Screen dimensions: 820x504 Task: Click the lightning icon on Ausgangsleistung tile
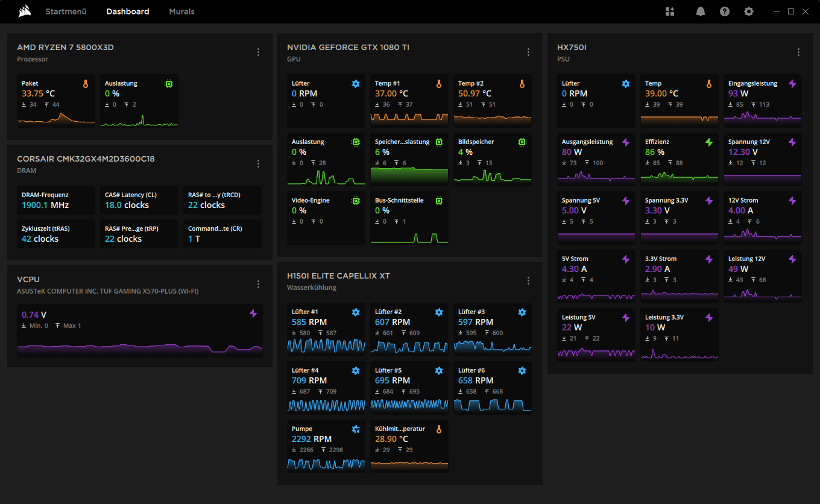pyautogui.click(x=626, y=142)
